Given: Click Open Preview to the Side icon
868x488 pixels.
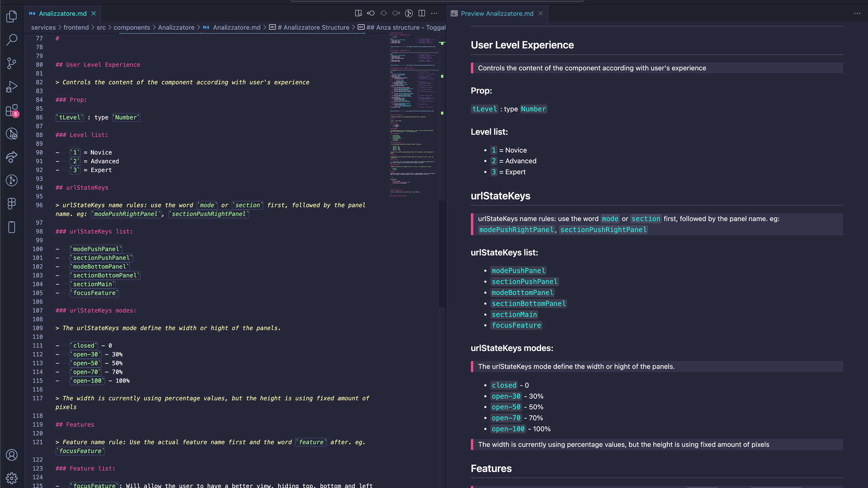Looking at the screenshot, I should [359, 14].
